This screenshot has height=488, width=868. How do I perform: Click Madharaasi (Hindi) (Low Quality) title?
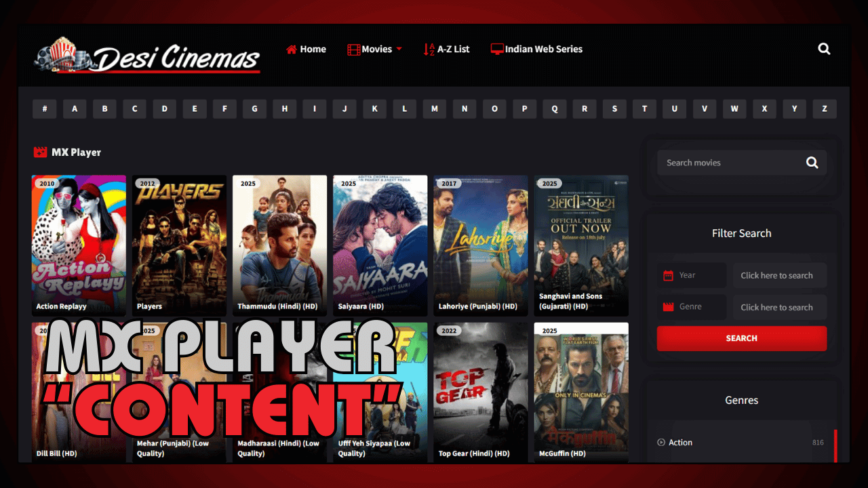click(279, 449)
